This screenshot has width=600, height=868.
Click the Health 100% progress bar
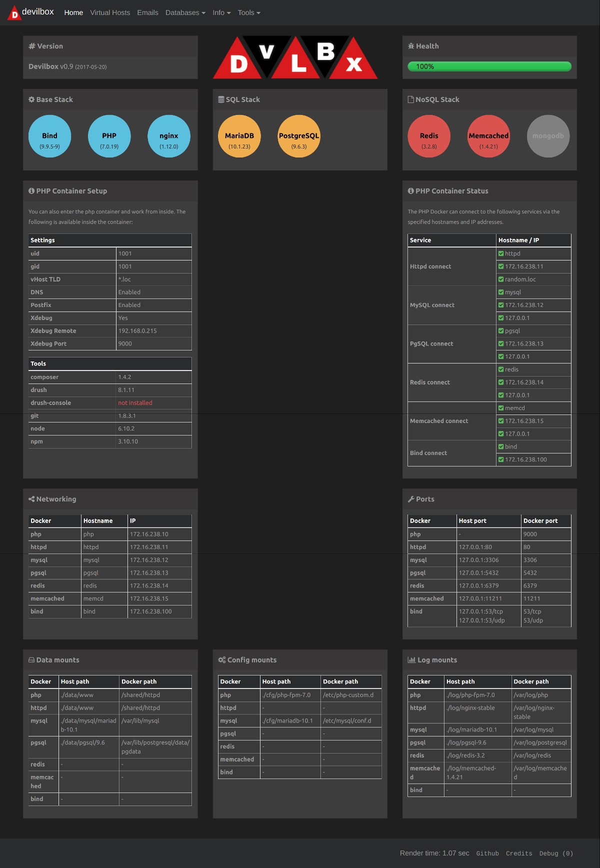click(x=489, y=66)
